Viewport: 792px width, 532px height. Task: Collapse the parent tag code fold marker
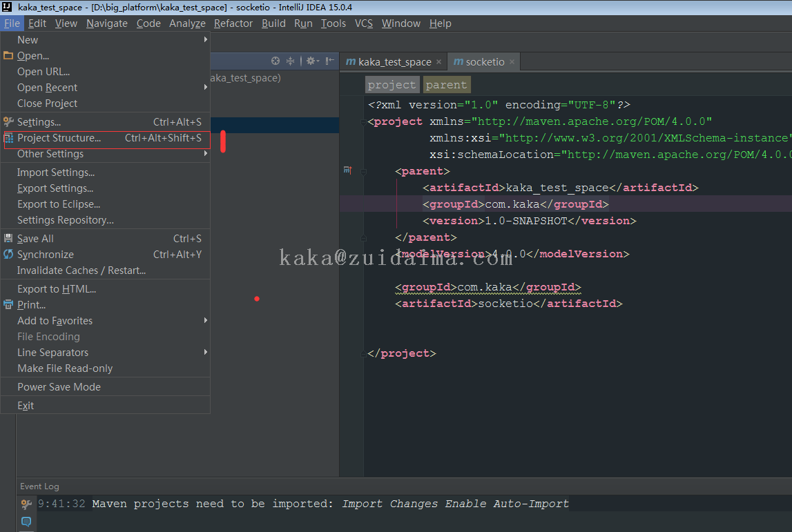363,172
